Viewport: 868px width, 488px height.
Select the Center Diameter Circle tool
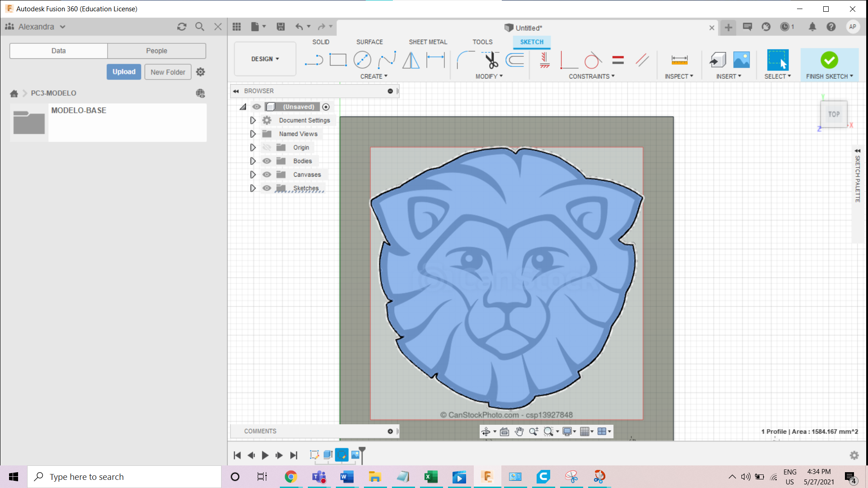(x=362, y=60)
